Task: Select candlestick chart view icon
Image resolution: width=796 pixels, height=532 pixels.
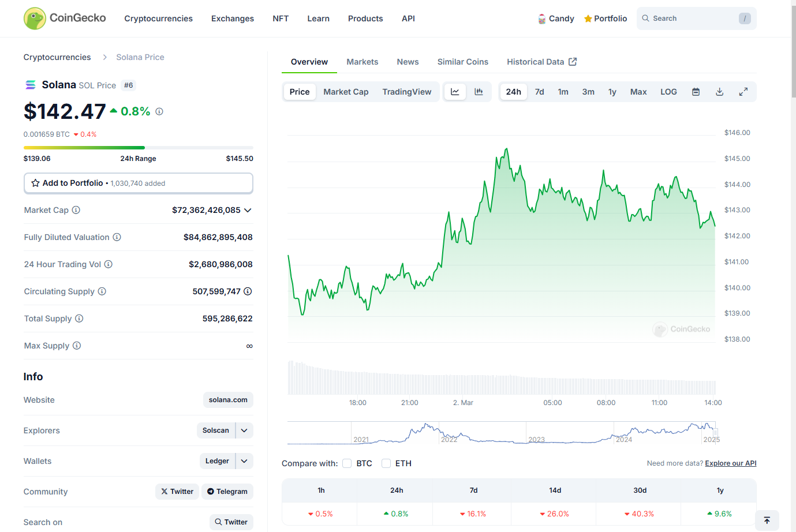Action: point(479,92)
